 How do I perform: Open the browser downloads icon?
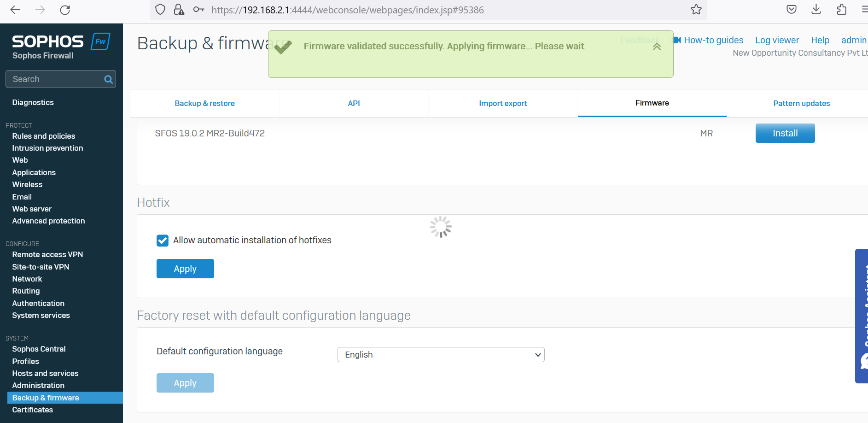coord(816,10)
